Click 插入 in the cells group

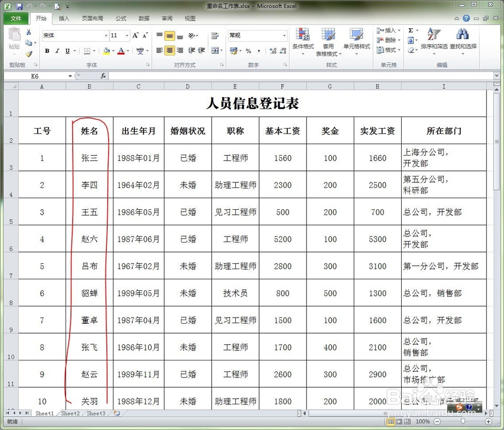point(389,31)
